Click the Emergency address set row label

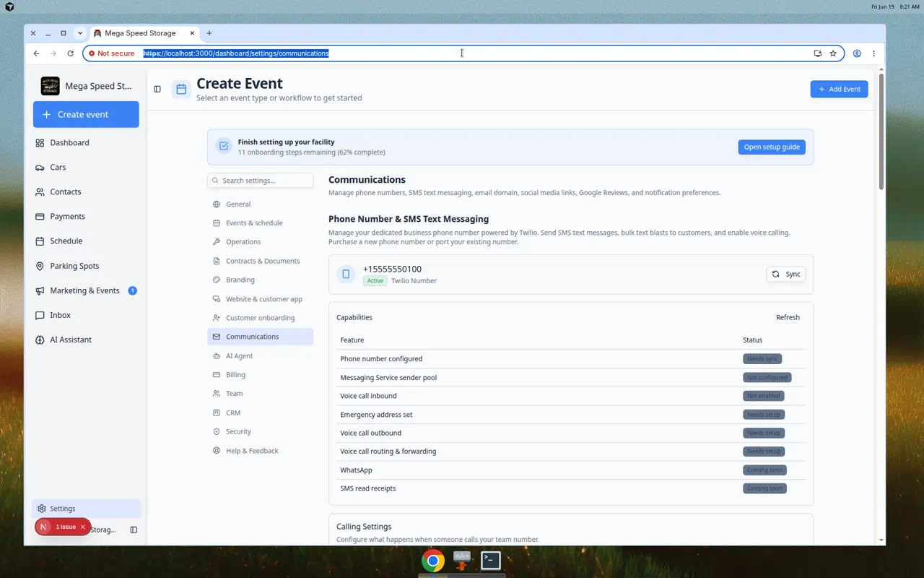coord(376,415)
